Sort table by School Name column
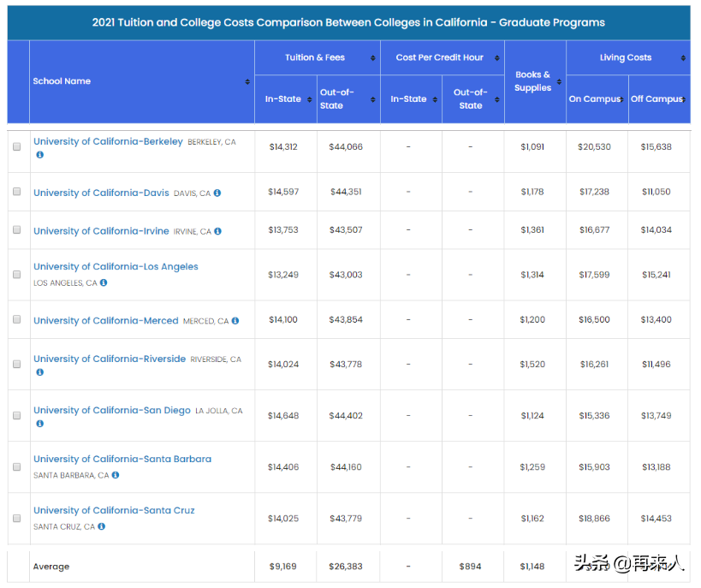Screen dimensions: 701x588 click(x=247, y=82)
